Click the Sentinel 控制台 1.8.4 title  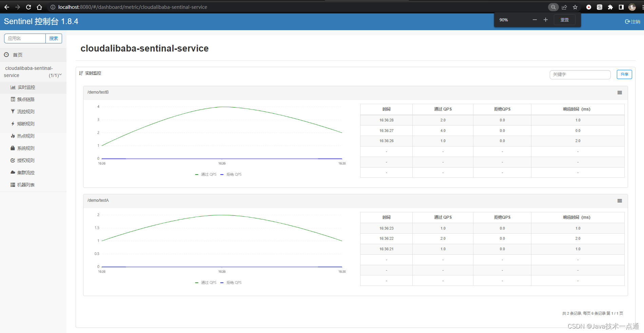[41, 21]
